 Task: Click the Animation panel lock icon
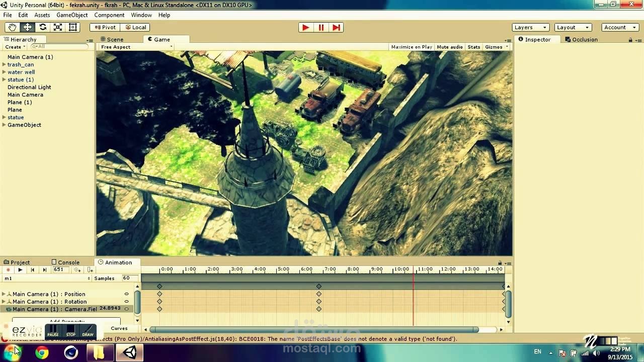pos(500,263)
